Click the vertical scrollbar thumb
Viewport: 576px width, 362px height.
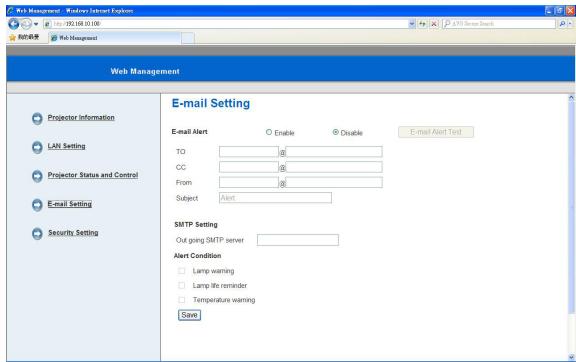click(571, 208)
